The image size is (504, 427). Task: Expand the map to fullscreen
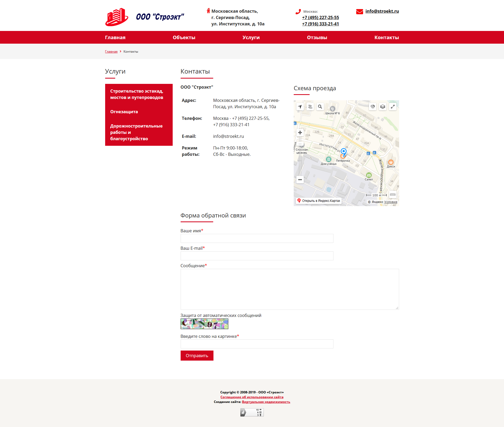(393, 107)
